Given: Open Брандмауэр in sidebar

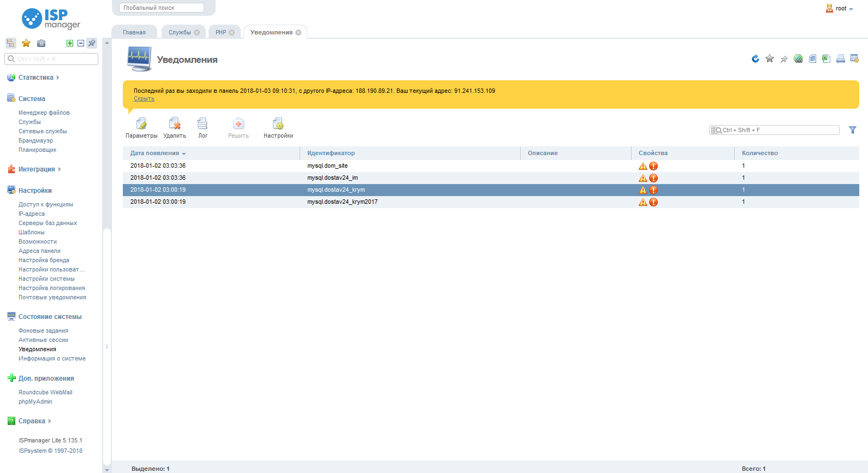Looking at the screenshot, I should click(35, 141).
